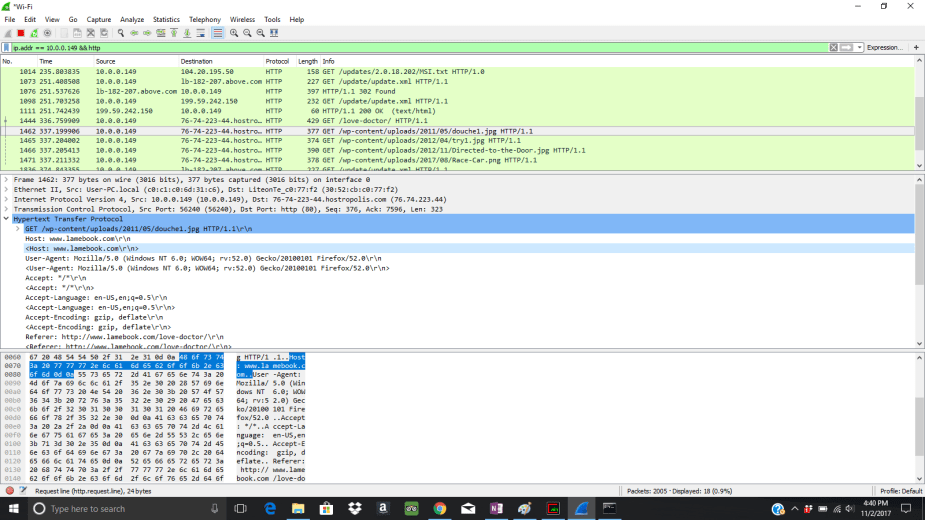Open Chrome from the taskbar

point(439,509)
